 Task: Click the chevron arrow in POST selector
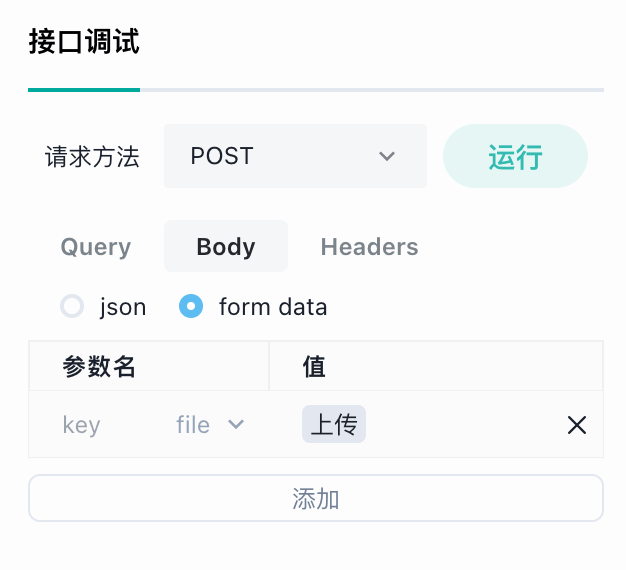coord(386,156)
